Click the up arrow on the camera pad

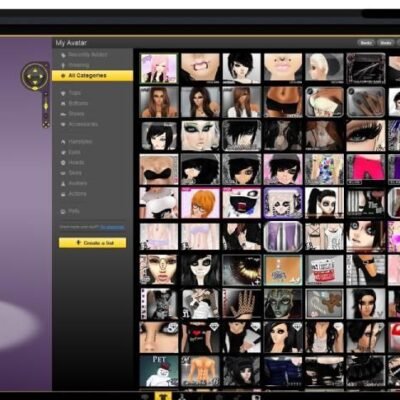[35, 70]
